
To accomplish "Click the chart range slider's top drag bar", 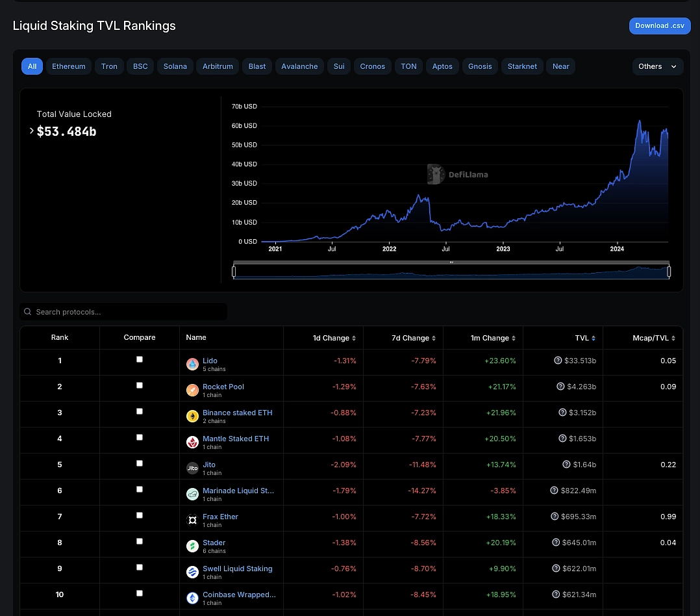I will click(451, 263).
